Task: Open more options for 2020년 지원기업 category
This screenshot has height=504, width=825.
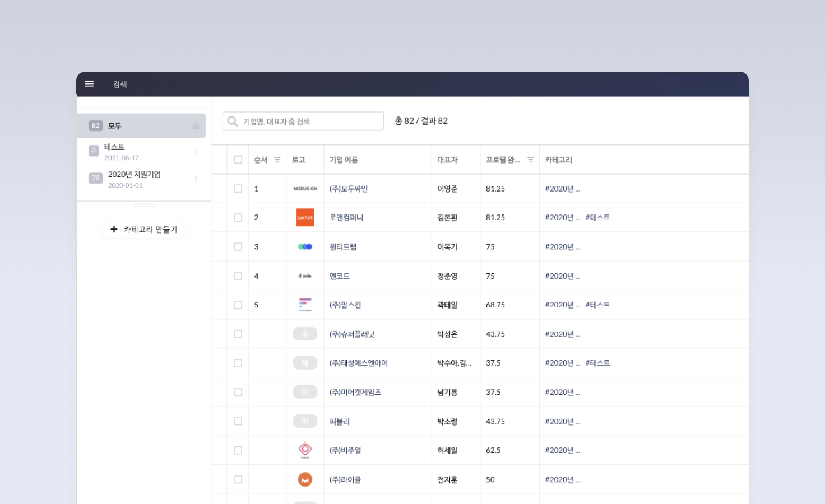Action: 196,179
